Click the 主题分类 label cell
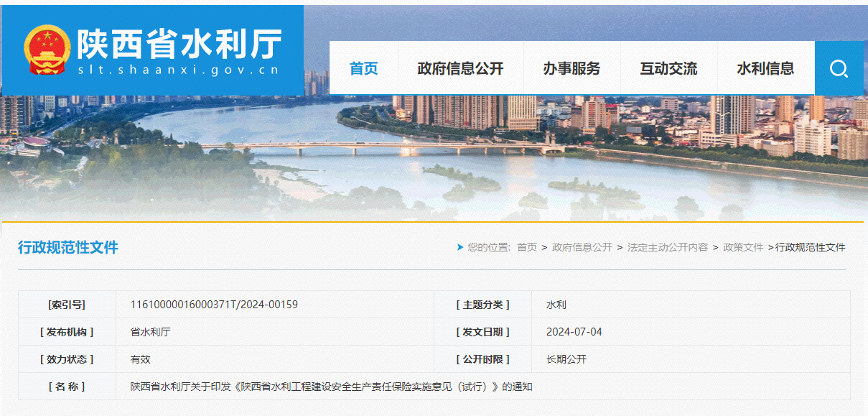 coord(482,305)
